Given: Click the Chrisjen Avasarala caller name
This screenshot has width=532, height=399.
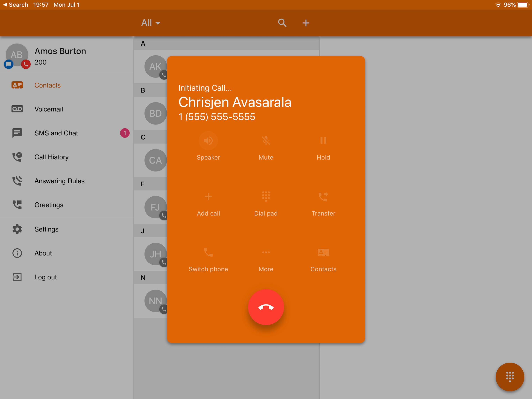Looking at the screenshot, I should pyautogui.click(x=235, y=102).
